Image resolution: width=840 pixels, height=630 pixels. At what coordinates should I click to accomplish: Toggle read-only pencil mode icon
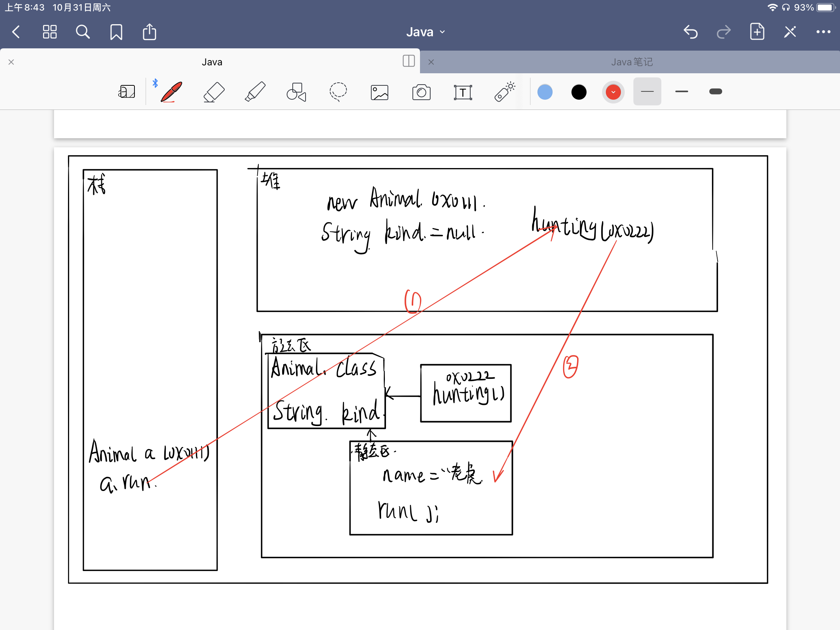790,32
